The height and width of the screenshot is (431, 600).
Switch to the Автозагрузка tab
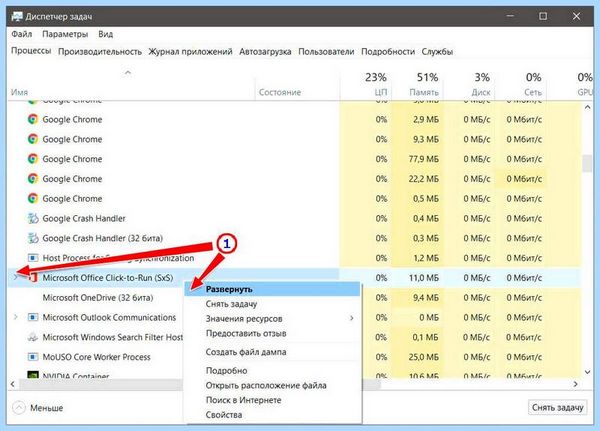click(265, 52)
